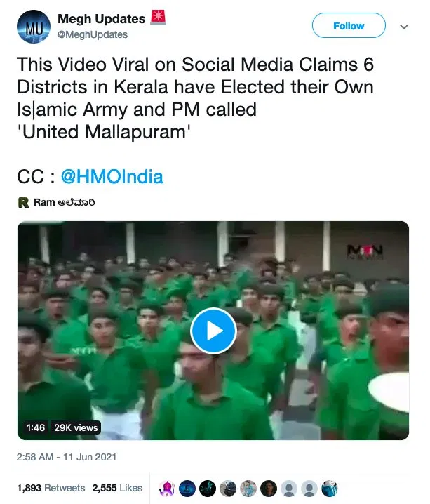
Task: View the 1,893 Retweets list
Action: (x=51, y=488)
